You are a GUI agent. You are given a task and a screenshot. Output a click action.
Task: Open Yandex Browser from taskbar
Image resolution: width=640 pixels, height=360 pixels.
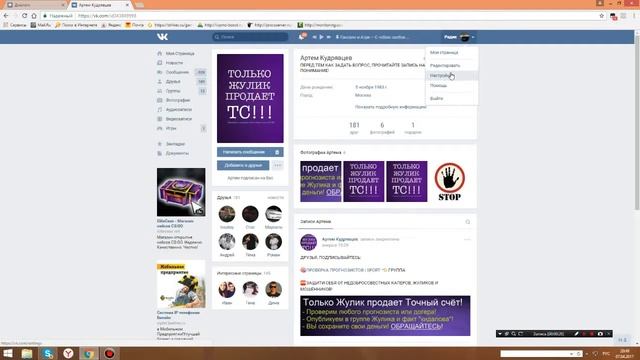[x=68, y=353]
